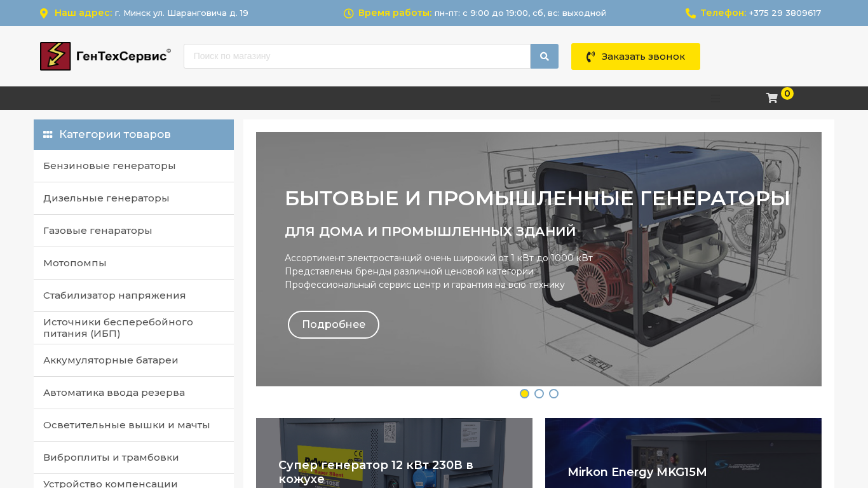Click the cart item count badge
868x488 pixels.
coord(787,93)
